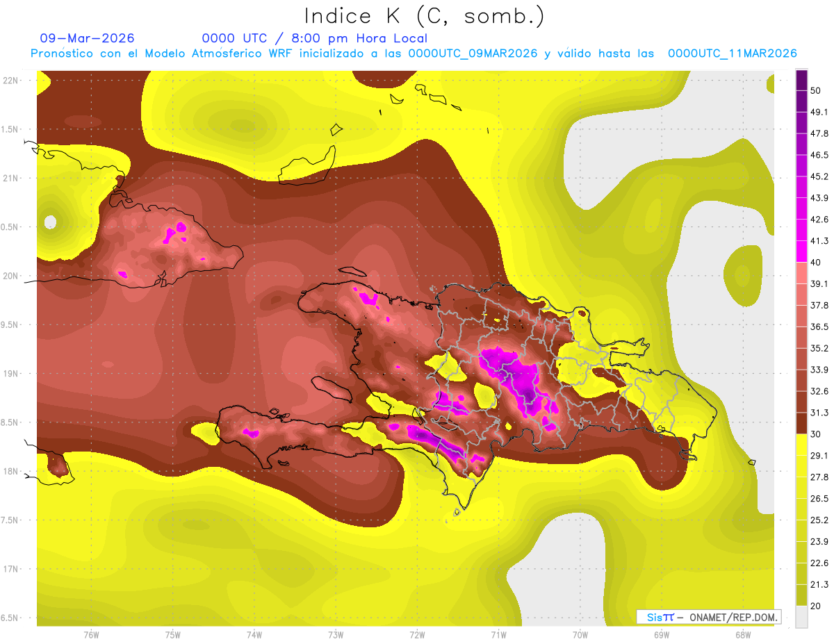The width and height of the screenshot is (834, 644).
Task: Click the colorbar value '42.6'
Action: click(819, 220)
